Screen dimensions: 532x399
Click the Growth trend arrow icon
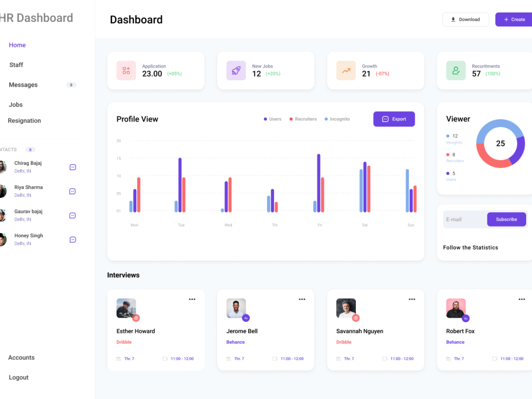pyautogui.click(x=346, y=71)
